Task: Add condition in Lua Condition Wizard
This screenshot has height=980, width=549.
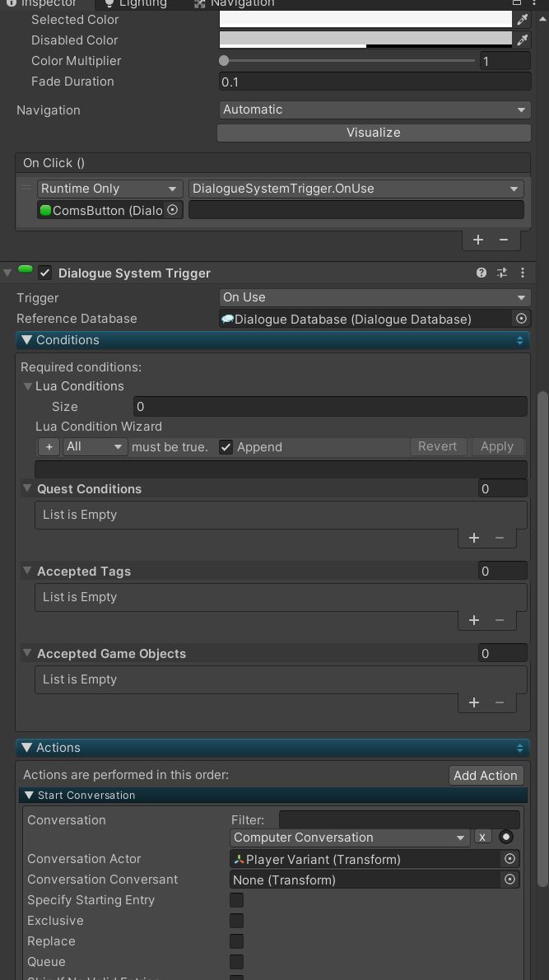Action: pos(49,447)
